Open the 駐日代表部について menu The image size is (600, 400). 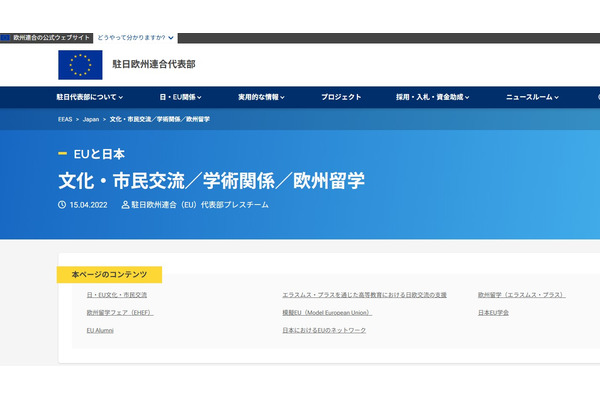click(x=90, y=97)
